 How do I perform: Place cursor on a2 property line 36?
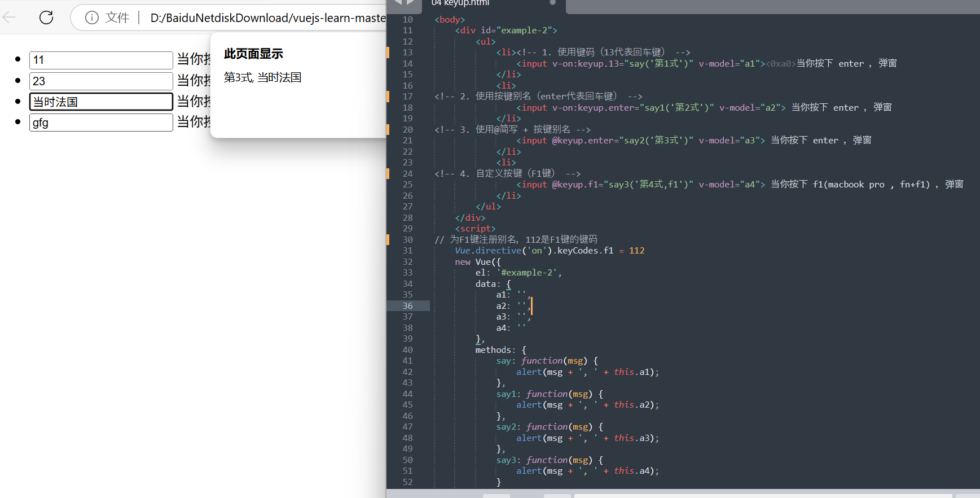tap(502, 306)
